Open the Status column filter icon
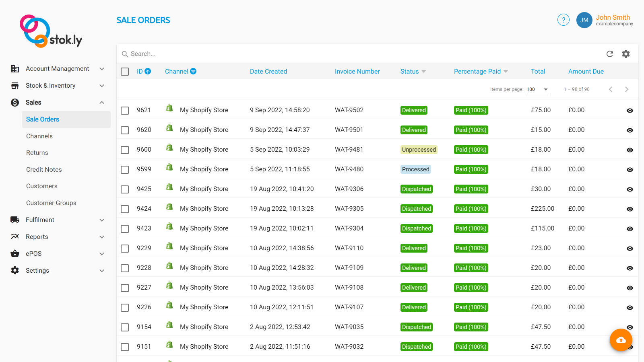 pyautogui.click(x=424, y=72)
